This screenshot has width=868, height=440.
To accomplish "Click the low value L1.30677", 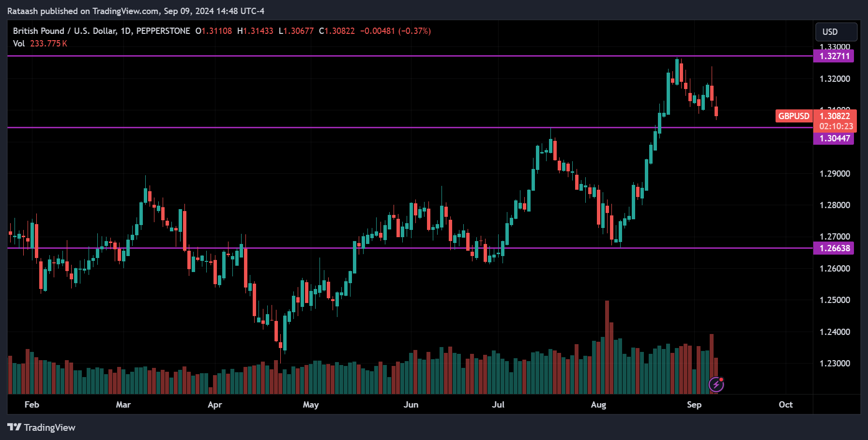I will pos(296,31).
